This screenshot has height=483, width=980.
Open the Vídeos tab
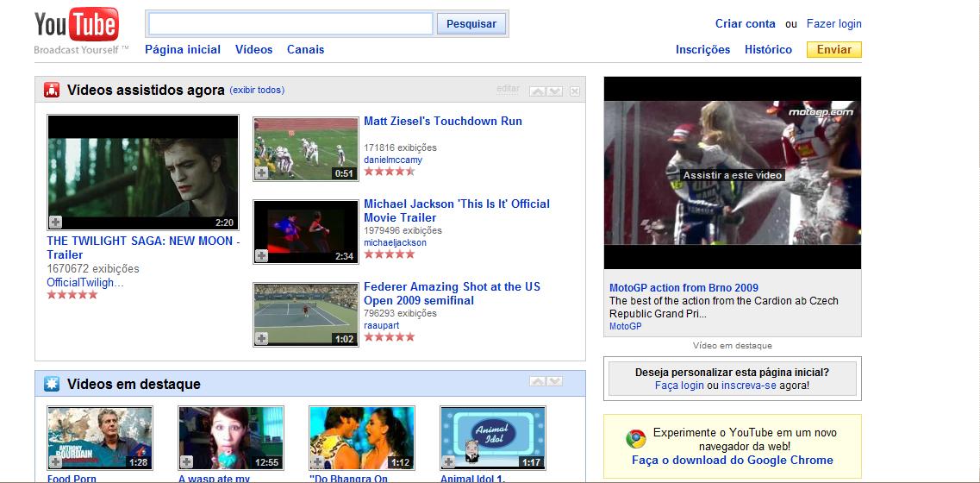(x=253, y=49)
